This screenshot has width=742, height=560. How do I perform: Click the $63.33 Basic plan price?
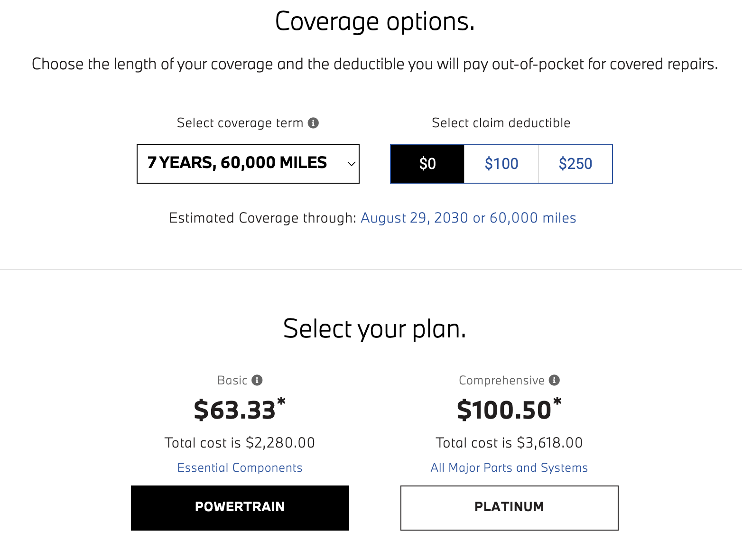pyautogui.click(x=235, y=410)
